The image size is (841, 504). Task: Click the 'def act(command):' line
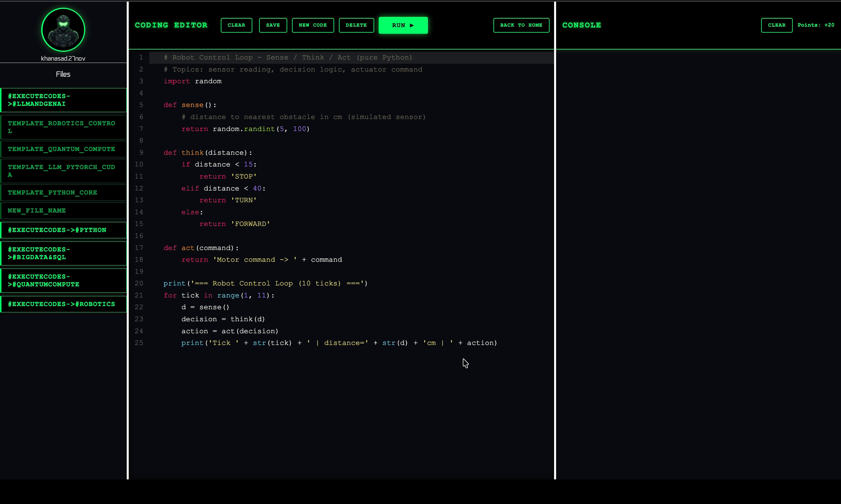201,248
